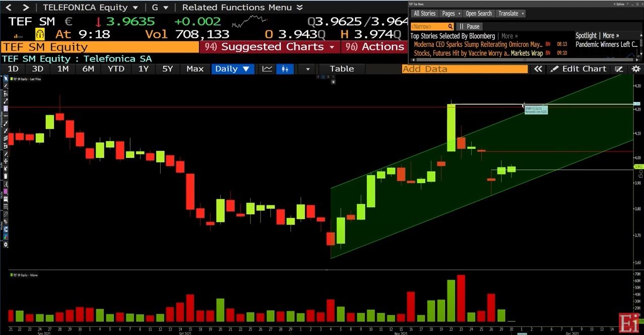Open the Translate dropdown in Top News

(x=511, y=14)
